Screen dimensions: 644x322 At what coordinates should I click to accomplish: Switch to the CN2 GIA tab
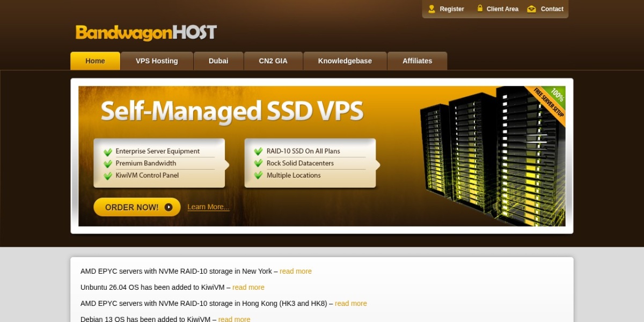point(273,61)
